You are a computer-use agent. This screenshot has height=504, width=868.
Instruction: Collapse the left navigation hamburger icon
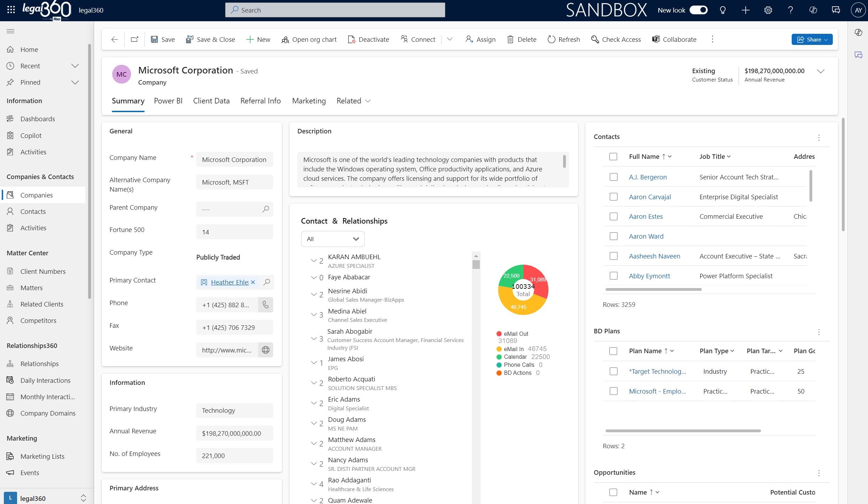(x=10, y=31)
